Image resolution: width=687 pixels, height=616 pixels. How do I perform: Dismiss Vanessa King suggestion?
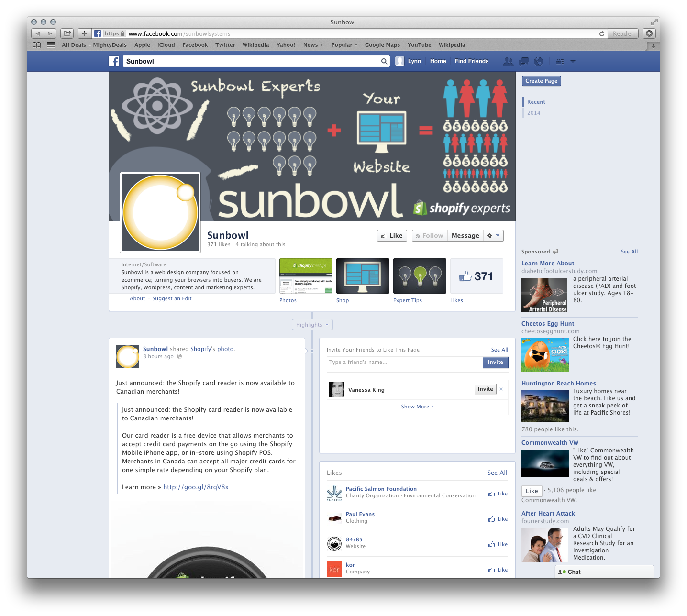coord(501,389)
